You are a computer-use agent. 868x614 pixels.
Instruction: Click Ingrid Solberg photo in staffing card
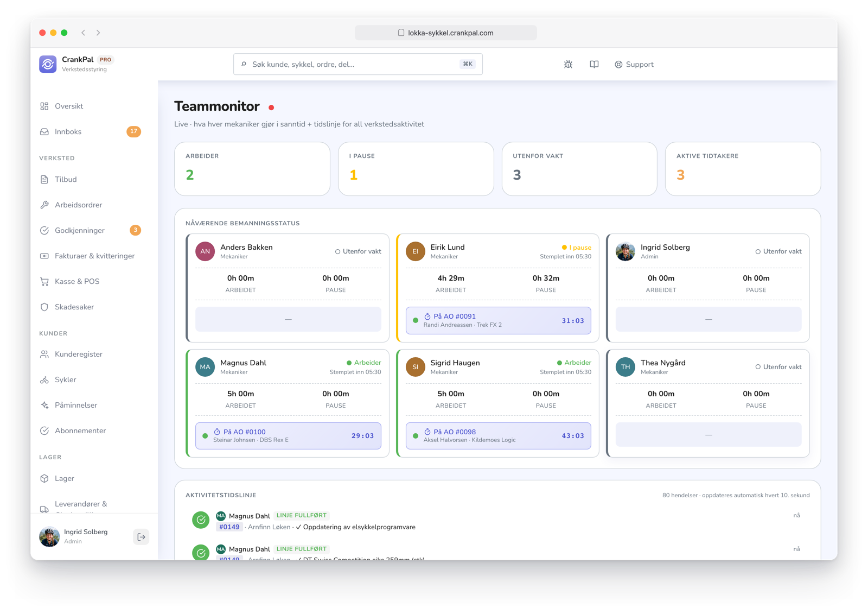click(626, 251)
